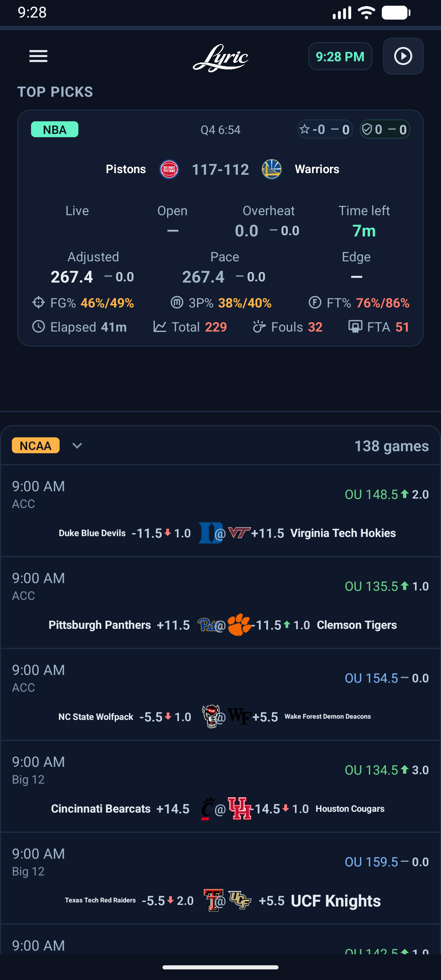Select the NCAA league tab
This screenshot has height=980, width=441.
tap(35, 446)
